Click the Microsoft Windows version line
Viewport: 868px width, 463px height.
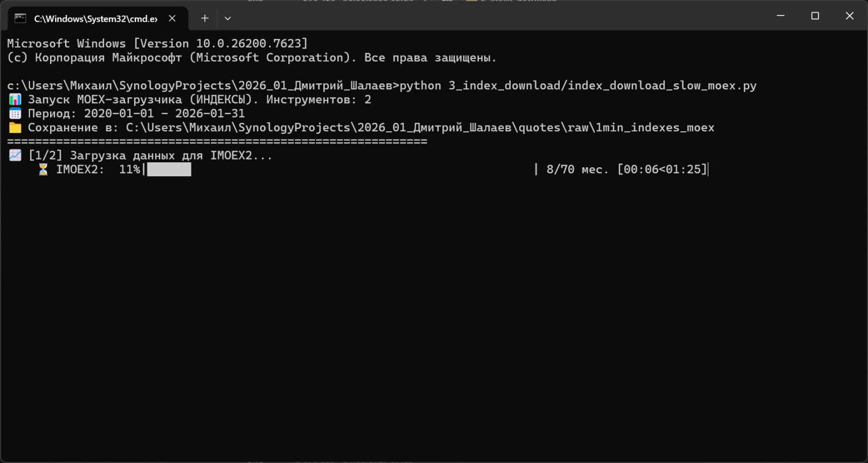point(157,43)
